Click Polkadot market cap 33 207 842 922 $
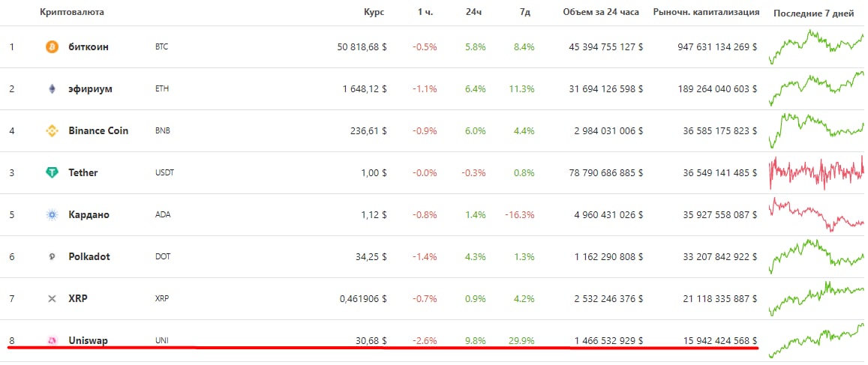868x365 pixels. (720, 256)
